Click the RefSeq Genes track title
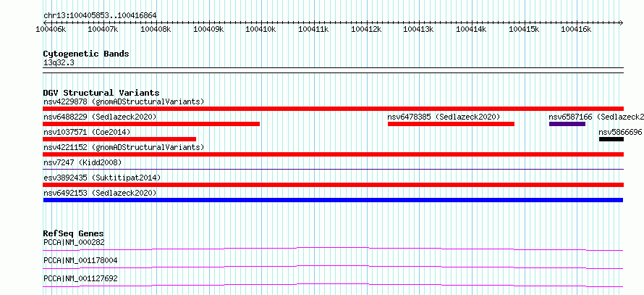The width and height of the screenshot is (644, 295). [74, 233]
